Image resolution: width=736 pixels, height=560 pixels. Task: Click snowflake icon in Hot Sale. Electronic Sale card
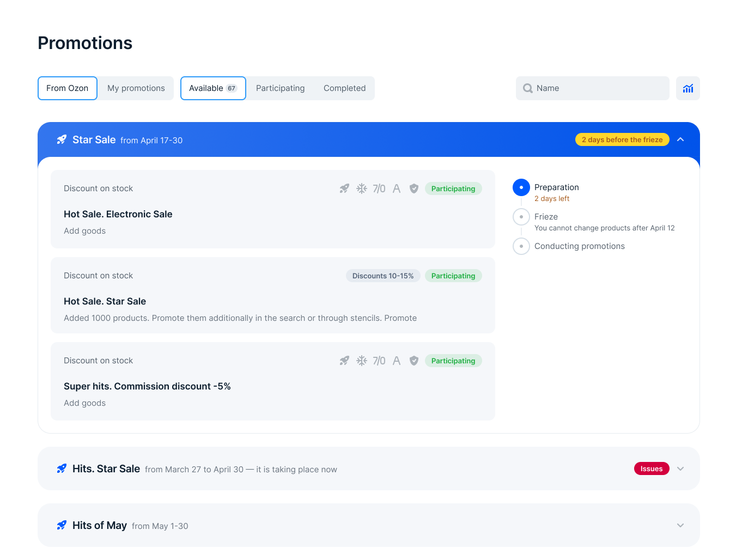coord(362,188)
